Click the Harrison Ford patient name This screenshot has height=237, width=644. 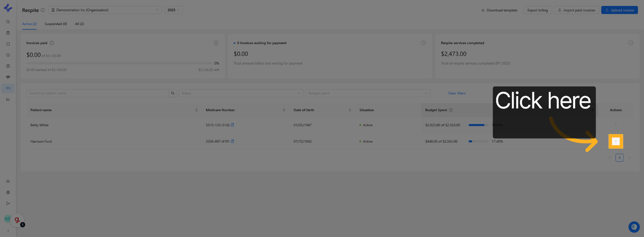click(41, 142)
